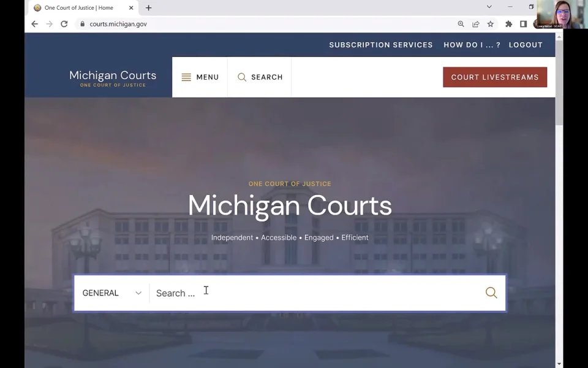The image size is (588, 368).
Task: Open Subscription Services
Action: pyautogui.click(x=381, y=45)
